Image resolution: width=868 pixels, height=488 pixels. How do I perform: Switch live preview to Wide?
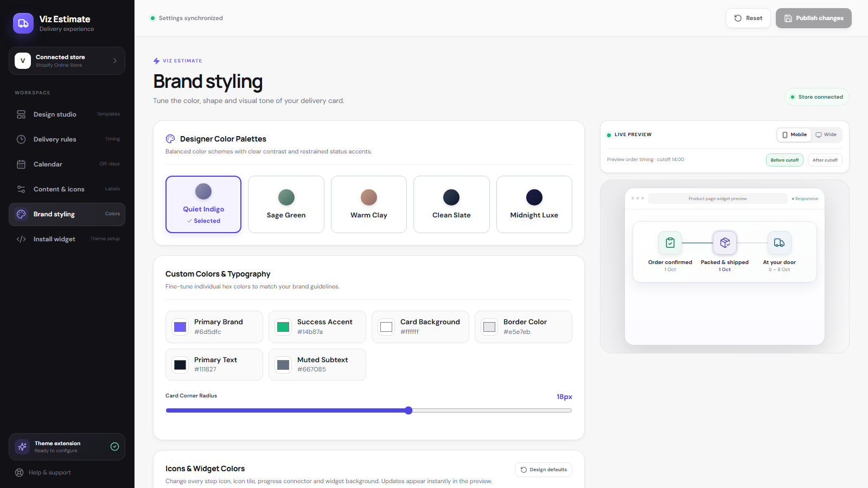[x=826, y=134]
